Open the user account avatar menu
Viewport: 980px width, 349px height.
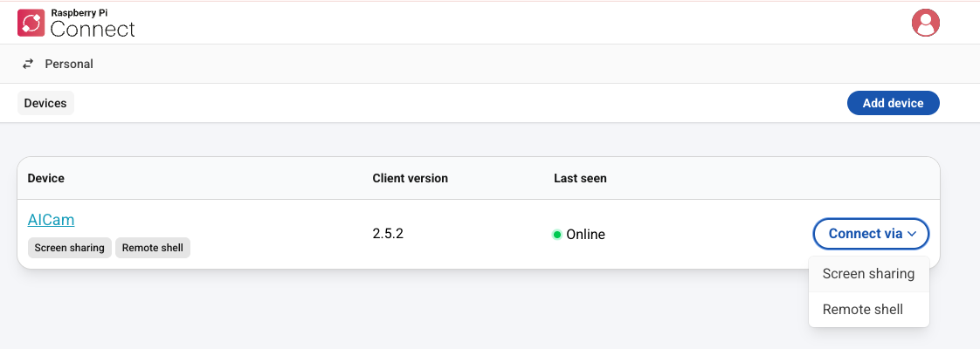click(x=926, y=23)
